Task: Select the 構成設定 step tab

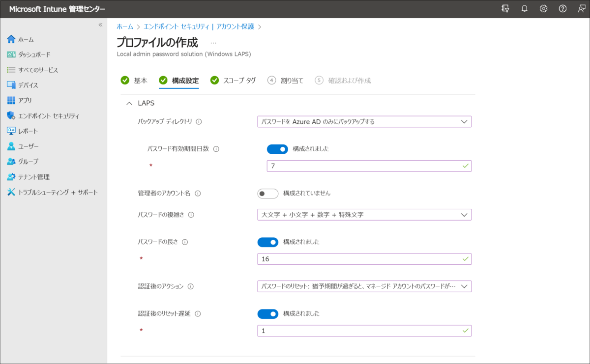Action: pos(179,80)
